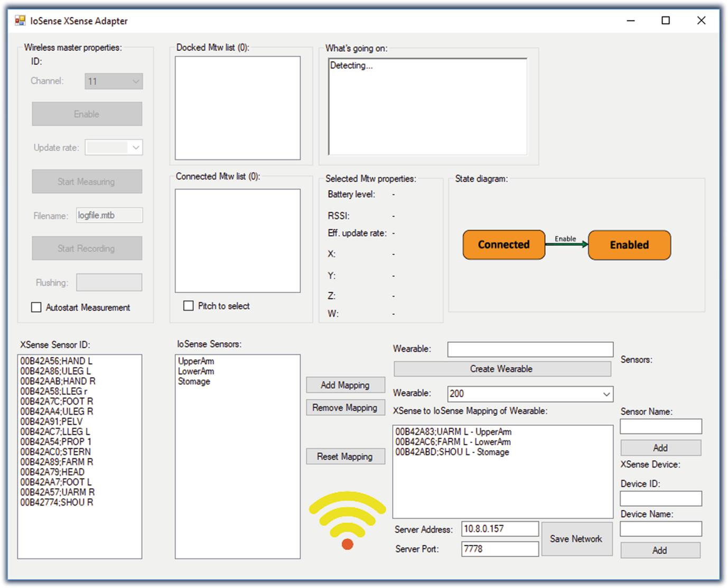Select mapping 00B42ABD;SHOU L - Stomage
Image resolution: width=728 pixels, height=588 pixels.
click(452, 452)
